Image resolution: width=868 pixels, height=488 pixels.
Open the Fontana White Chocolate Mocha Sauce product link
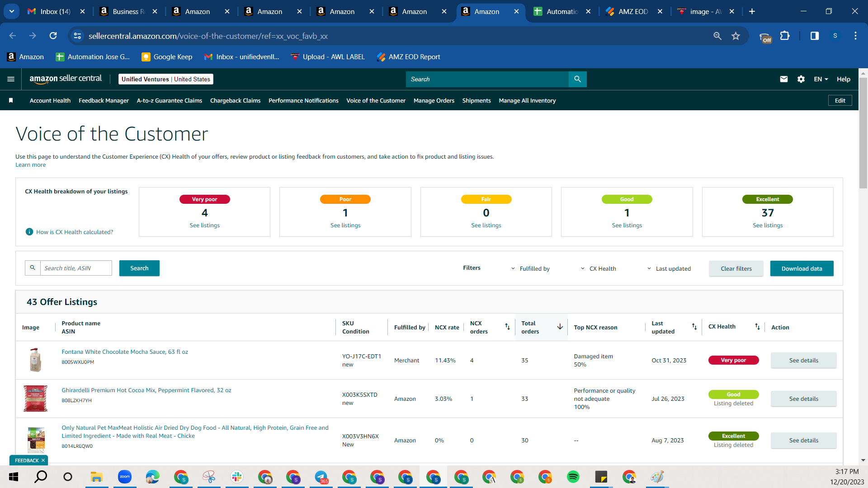(125, 352)
